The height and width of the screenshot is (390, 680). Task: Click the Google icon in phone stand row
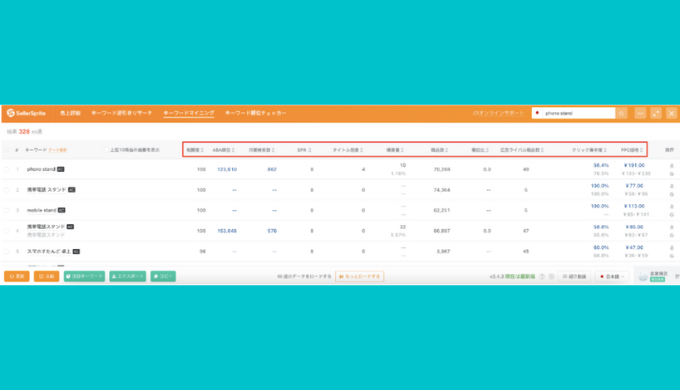click(671, 174)
